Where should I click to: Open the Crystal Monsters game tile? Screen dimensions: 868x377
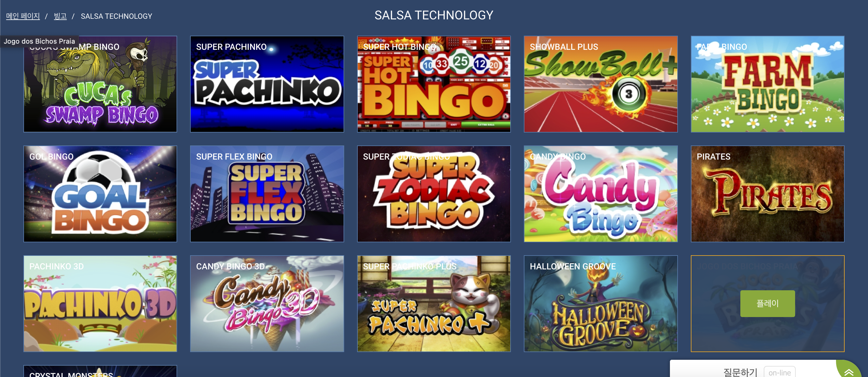point(100,371)
